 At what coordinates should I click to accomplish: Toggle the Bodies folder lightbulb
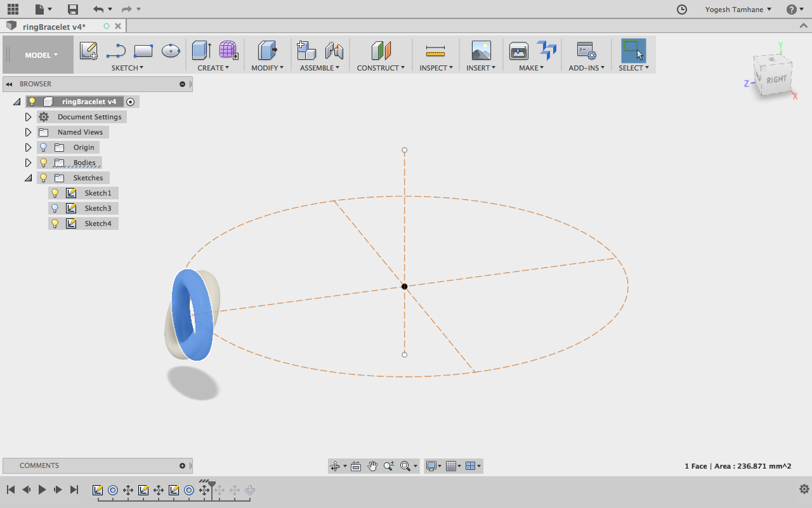click(x=44, y=163)
